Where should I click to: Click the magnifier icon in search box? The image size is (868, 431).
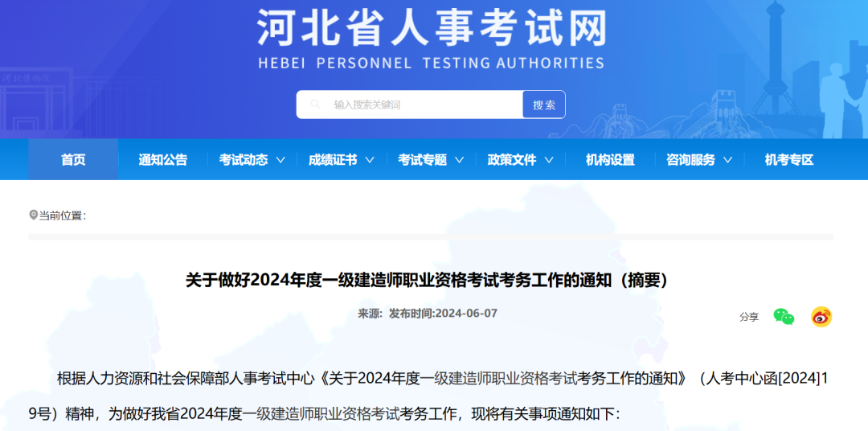pos(316,105)
